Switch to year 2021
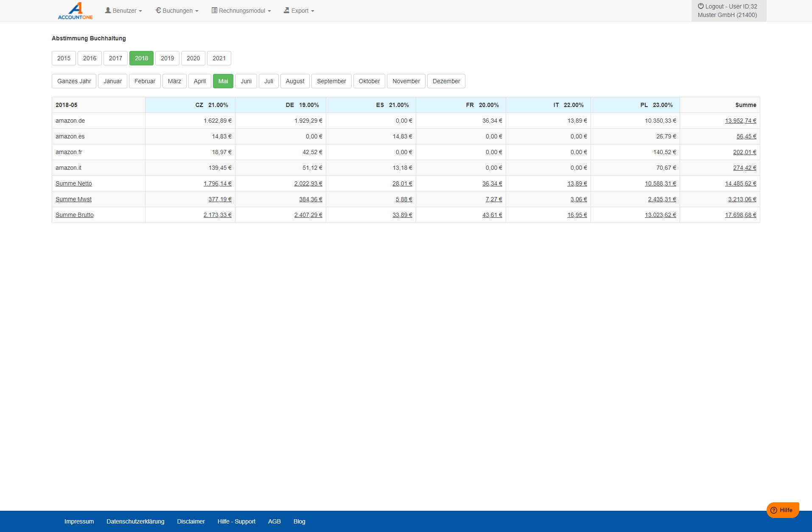 pos(219,58)
